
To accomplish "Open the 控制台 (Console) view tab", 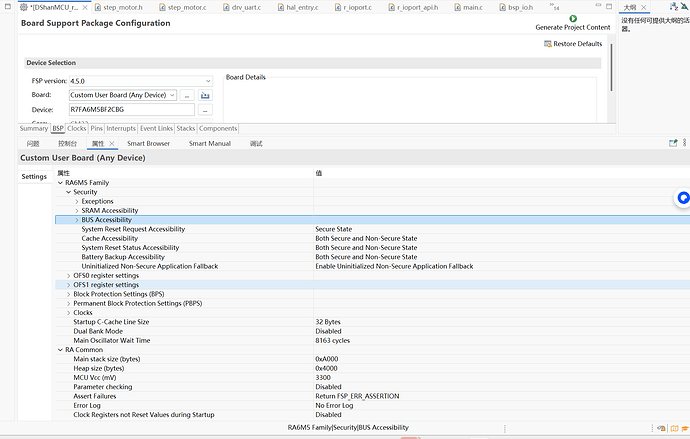I will click(x=67, y=143).
